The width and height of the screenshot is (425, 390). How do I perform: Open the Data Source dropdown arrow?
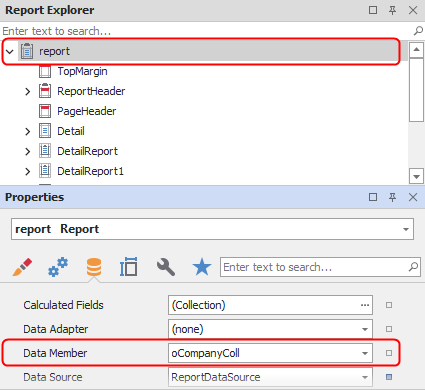(x=365, y=377)
